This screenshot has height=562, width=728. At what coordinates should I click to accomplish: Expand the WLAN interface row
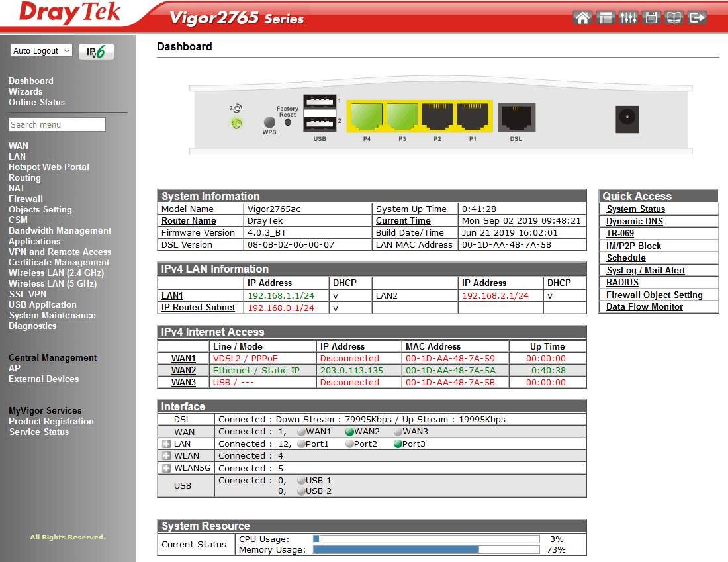point(166,456)
